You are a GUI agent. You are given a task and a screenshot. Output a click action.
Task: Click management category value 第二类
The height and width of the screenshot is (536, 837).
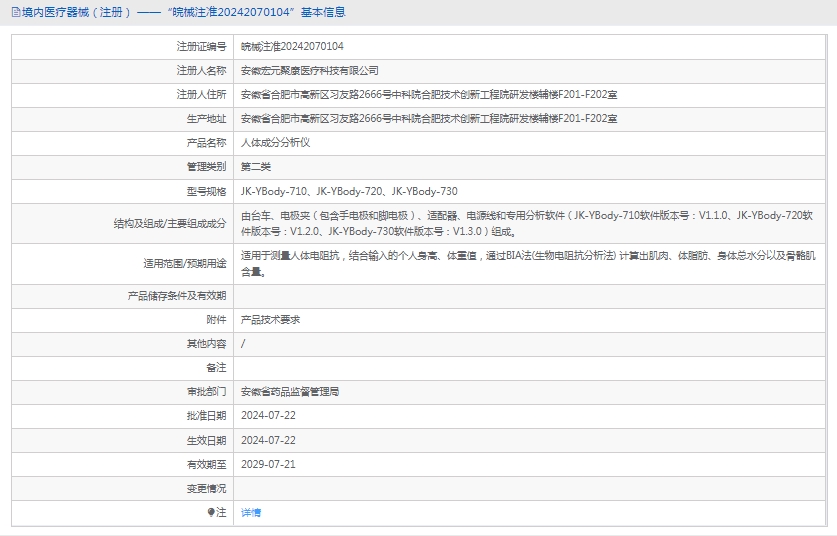256,166
